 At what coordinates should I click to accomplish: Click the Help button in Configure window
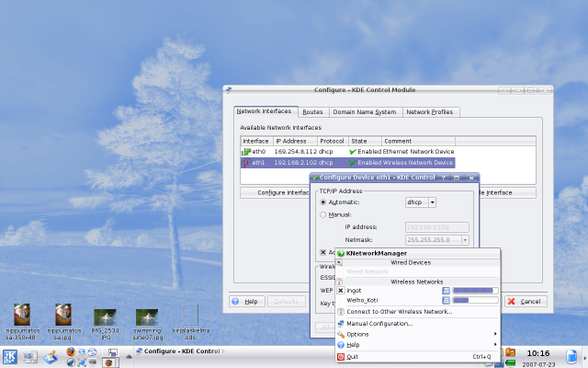(x=247, y=302)
